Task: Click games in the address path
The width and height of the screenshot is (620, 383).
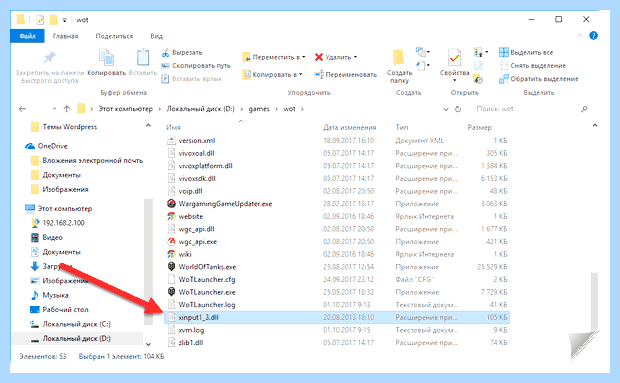Action: [259, 109]
